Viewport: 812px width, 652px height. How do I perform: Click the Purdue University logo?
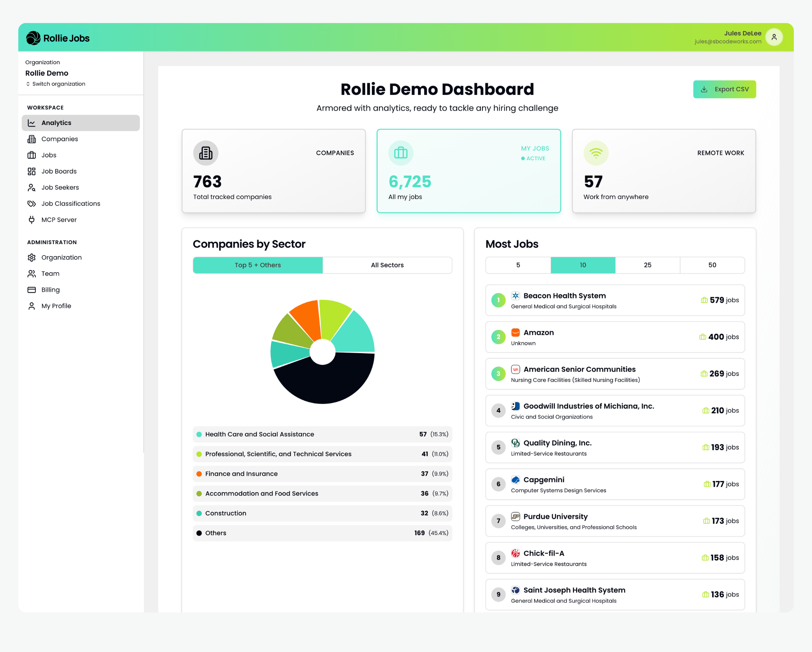pos(515,517)
